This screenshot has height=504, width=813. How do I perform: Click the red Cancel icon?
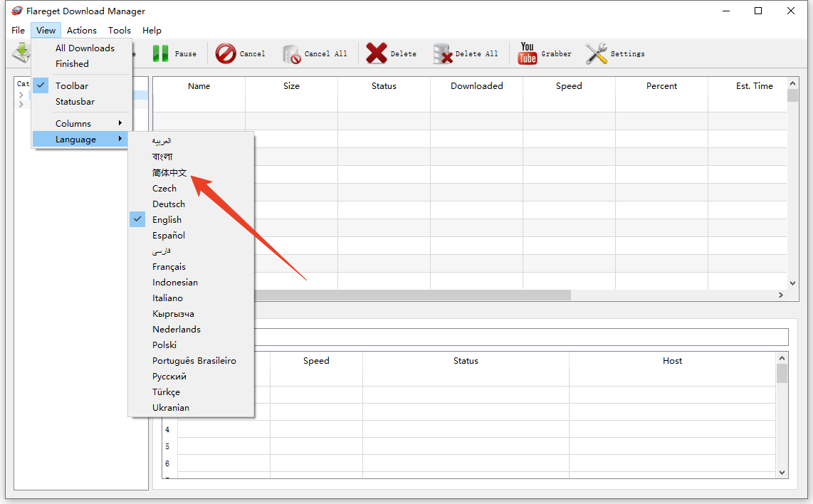(x=226, y=53)
